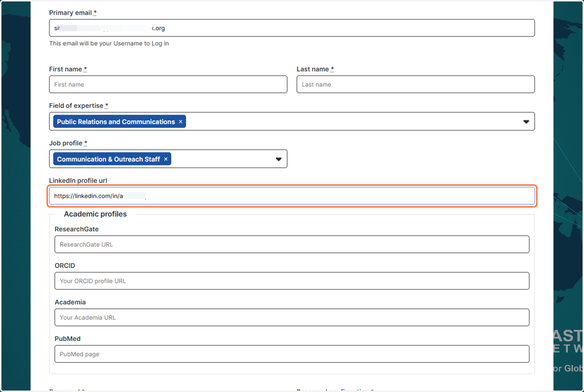584x392 pixels.
Task: Click the LinkedIn profile url label
Action: pos(78,180)
